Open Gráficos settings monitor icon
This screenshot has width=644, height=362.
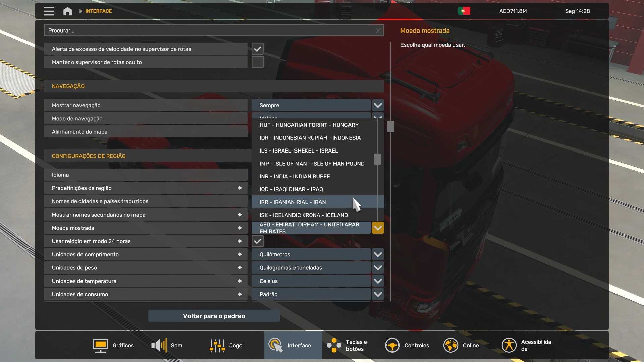(100, 345)
